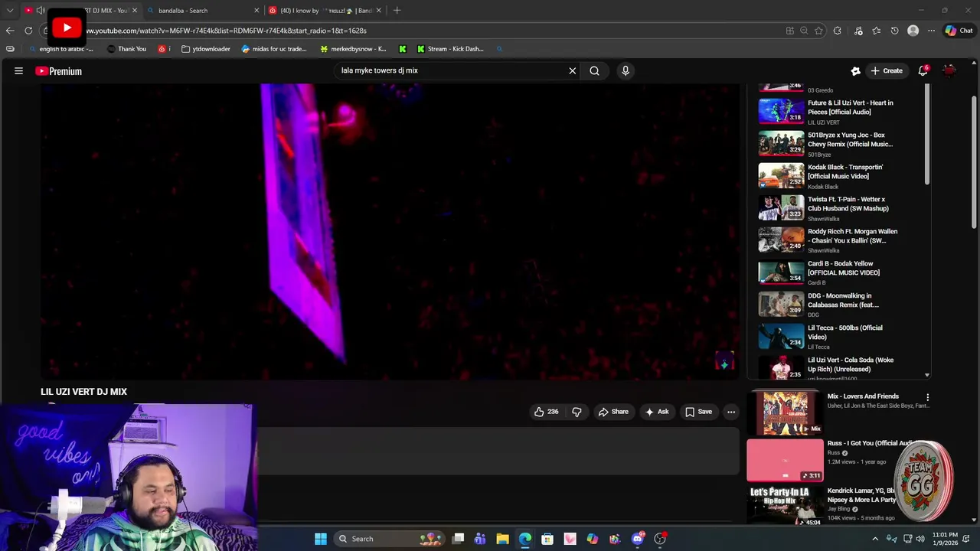
Task: Play Future & Lil Uzi Vert Heart in Pieces
Action: point(842,111)
